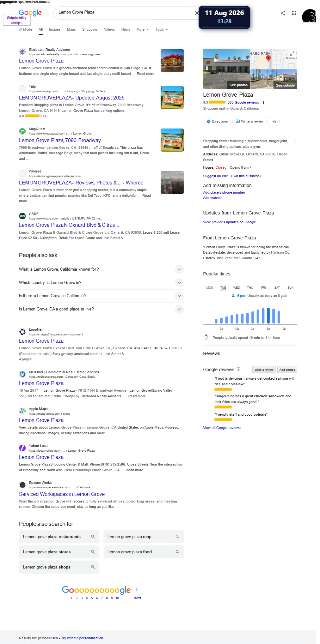Select WED in Popular times
Image resolution: width=320 pixels, height=644 pixels.
click(237, 288)
